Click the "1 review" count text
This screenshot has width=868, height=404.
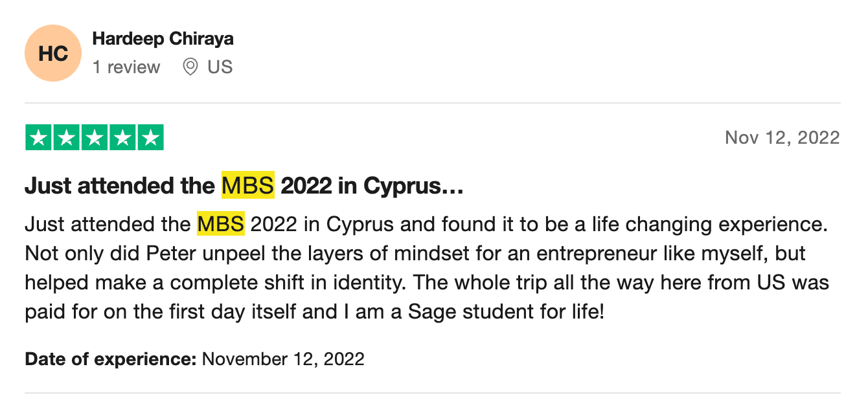(x=126, y=67)
